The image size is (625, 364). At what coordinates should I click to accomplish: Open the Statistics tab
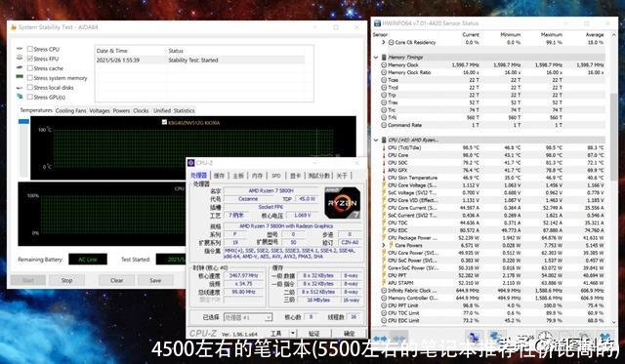(185, 110)
